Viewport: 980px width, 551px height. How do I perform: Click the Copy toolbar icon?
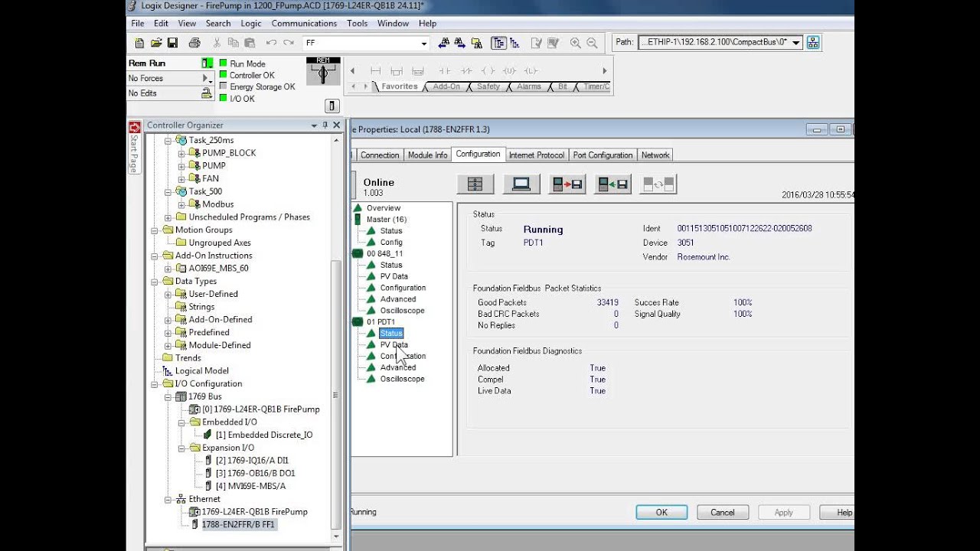[233, 43]
